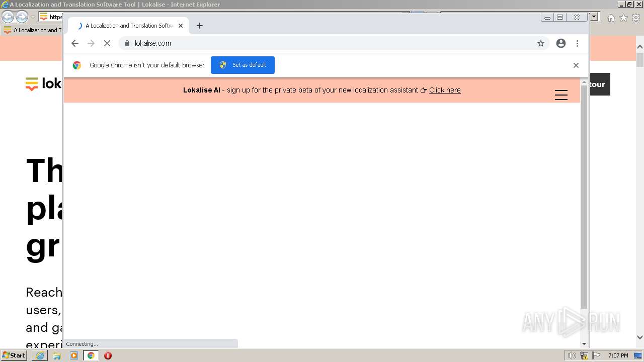Image resolution: width=644 pixels, height=362 pixels.
Task: Launch the media player taskbar icon
Action: (x=74, y=355)
